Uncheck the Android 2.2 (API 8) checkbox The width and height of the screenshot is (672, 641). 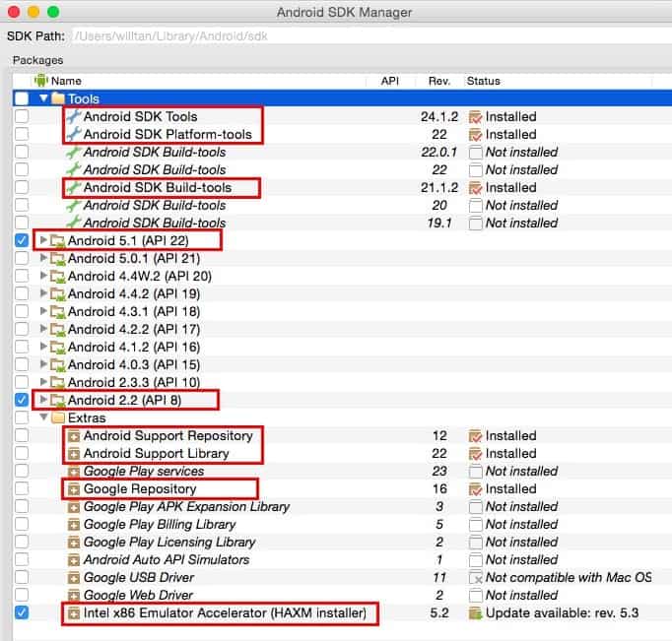coord(22,400)
